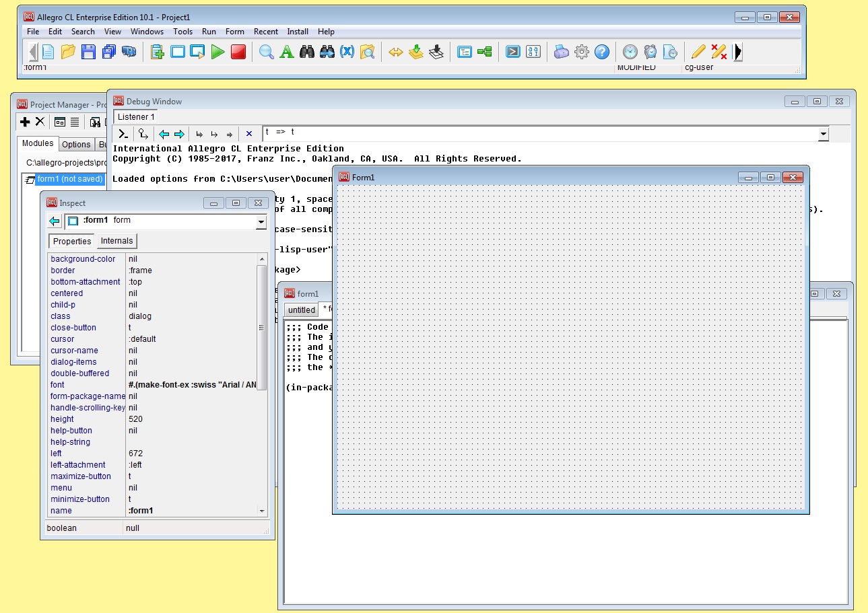This screenshot has height=613, width=868.
Task: Expand the toolbar with the black right arrow
Action: pos(738,52)
